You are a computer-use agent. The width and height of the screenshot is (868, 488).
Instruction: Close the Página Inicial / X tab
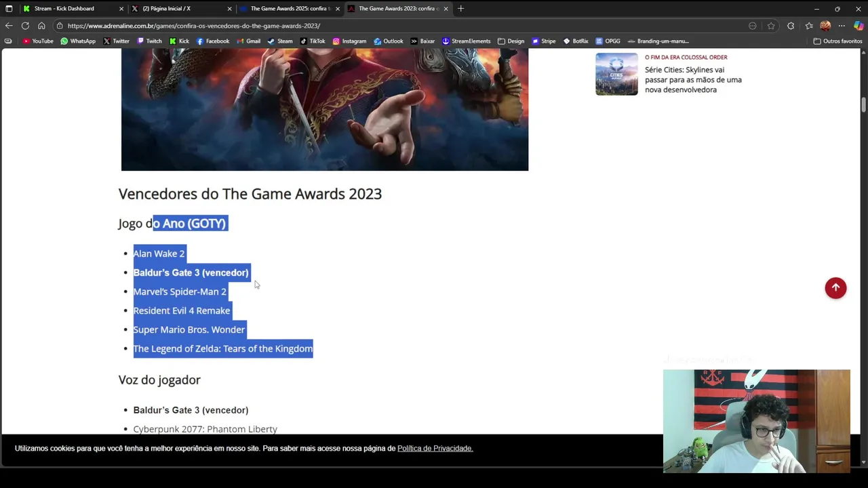point(229,9)
